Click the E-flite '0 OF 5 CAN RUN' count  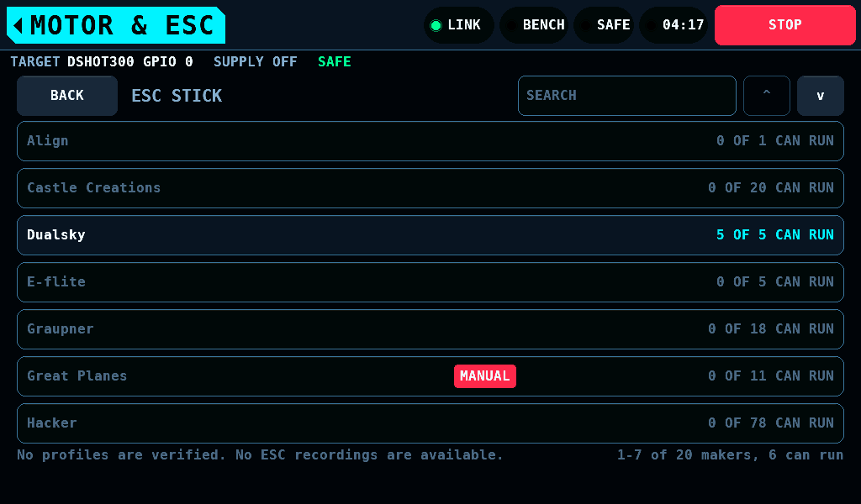point(774,282)
